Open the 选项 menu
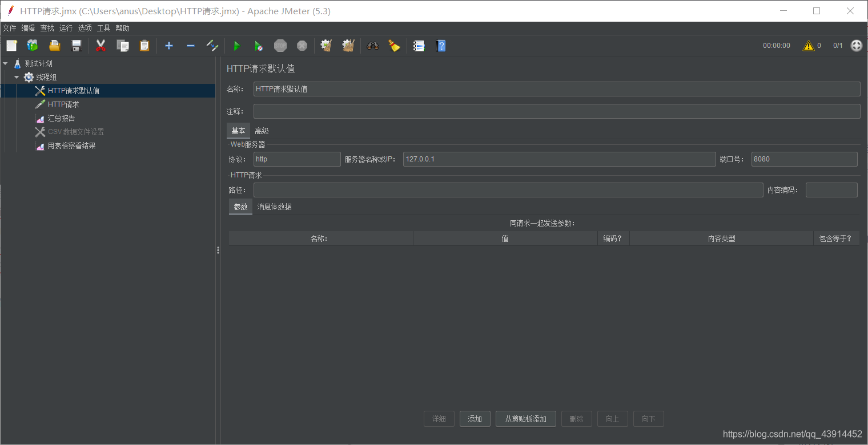This screenshot has height=445, width=868. coord(85,28)
